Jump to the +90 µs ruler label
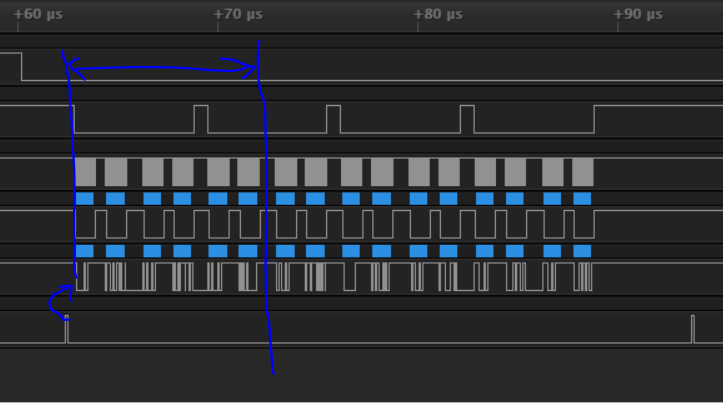Image resolution: width=723 pixels, height=403 pixels. pyautogui.click(x=638, y=15)
